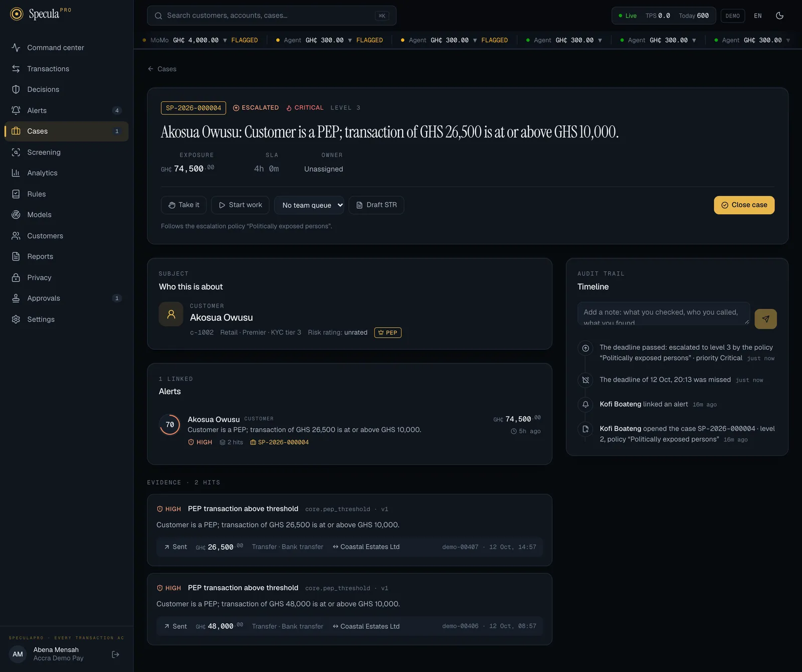Open the No team queue dropdown

(309, 205)
